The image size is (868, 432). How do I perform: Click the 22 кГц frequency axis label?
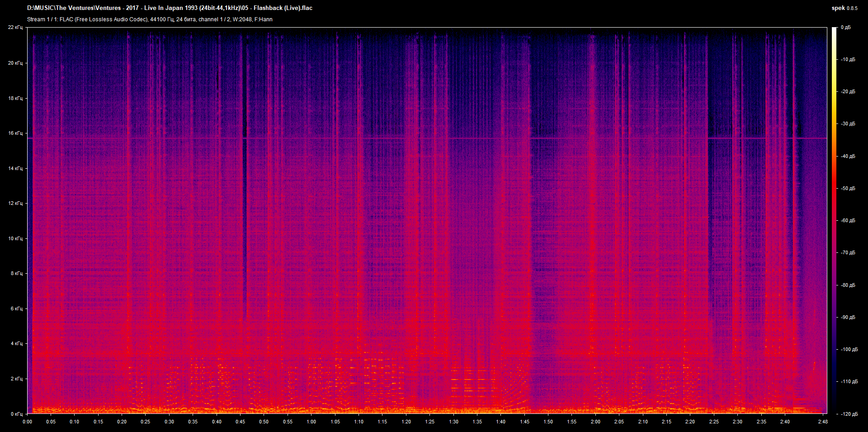click(16, 27)
